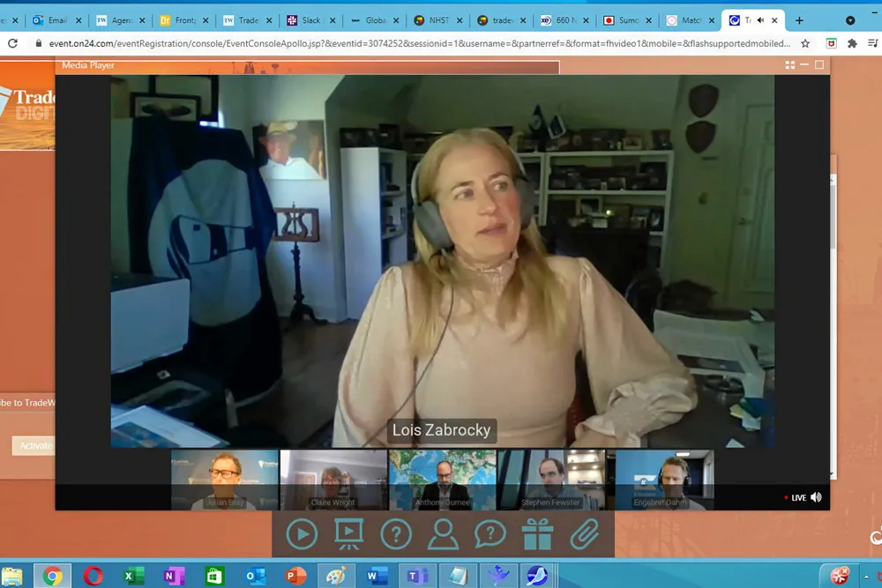Screen dimensions: 882x588
Task: Open the Chrome profile dropdown arrow
Action: [x=850, y=19]
